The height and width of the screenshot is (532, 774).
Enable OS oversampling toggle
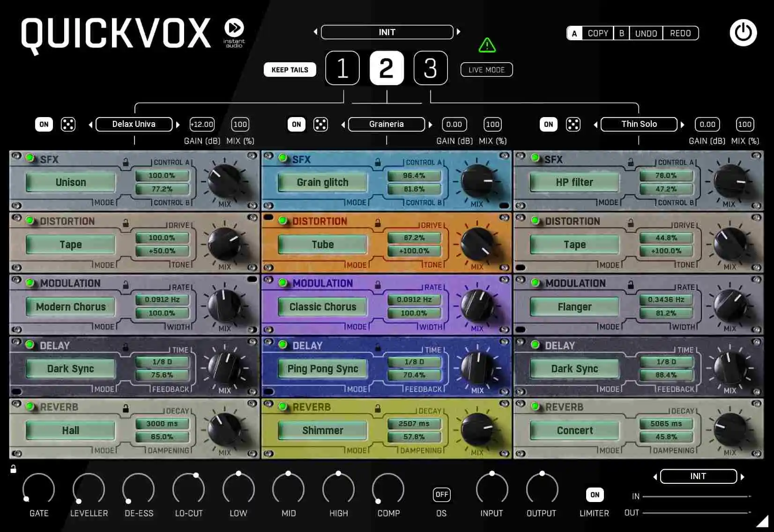click(x=441, y=495)
